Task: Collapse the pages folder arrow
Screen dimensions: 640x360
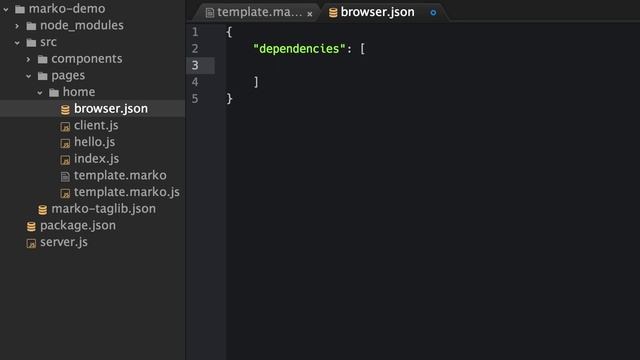Action: click(29, 76)
